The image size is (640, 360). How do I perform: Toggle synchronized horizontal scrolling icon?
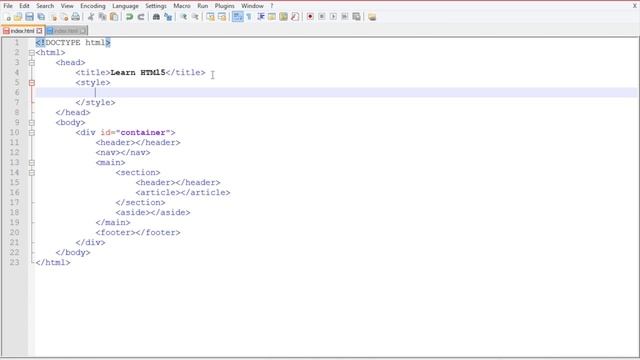pos(222,17)
